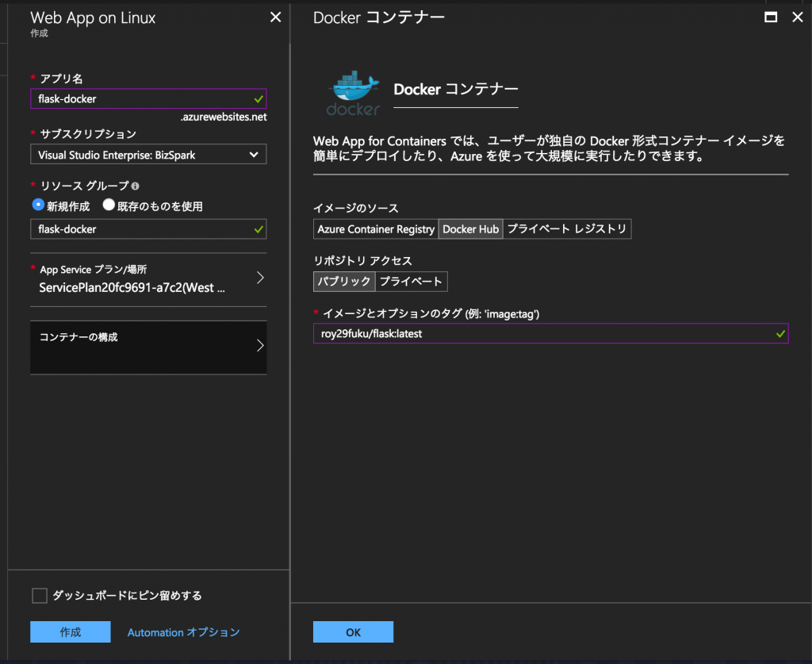Screen dimensions: 812x664
Task: Click the OK button
Action: [353, 632]
